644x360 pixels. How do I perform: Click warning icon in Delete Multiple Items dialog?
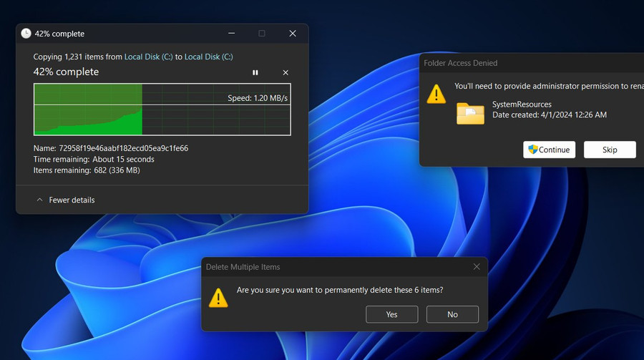[218, 297]
